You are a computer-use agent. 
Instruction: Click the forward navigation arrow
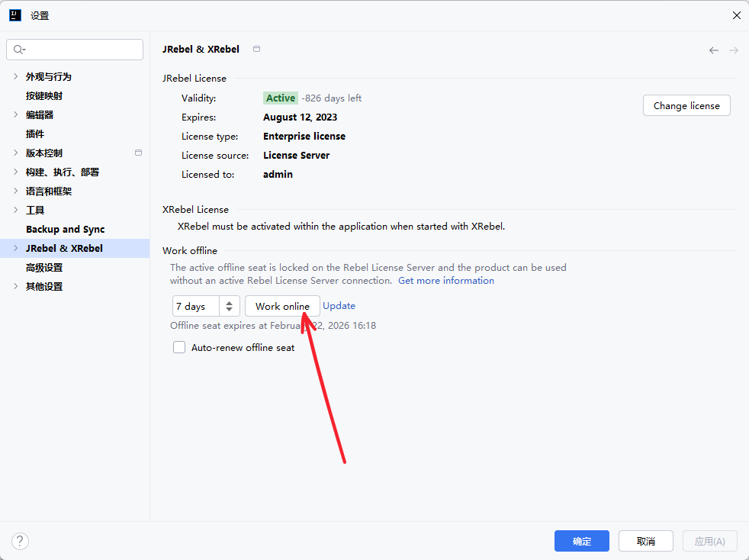tap(734, 50)
